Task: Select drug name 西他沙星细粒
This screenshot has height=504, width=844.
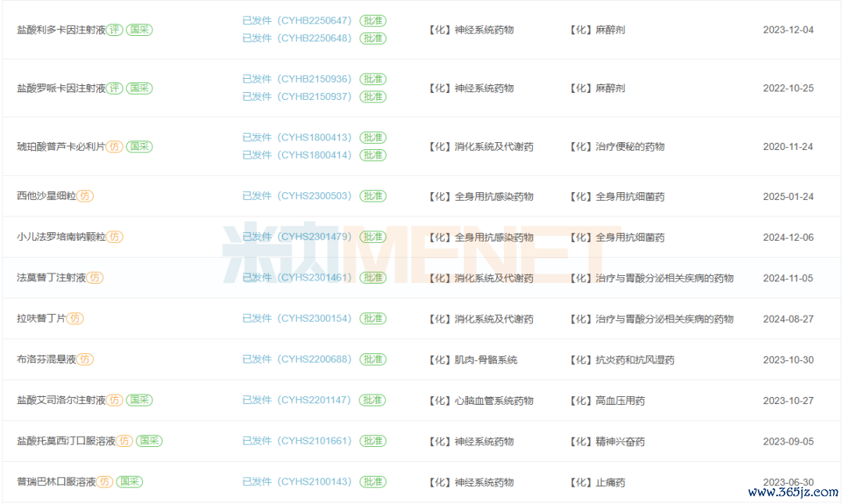Action: pos(46,196)
